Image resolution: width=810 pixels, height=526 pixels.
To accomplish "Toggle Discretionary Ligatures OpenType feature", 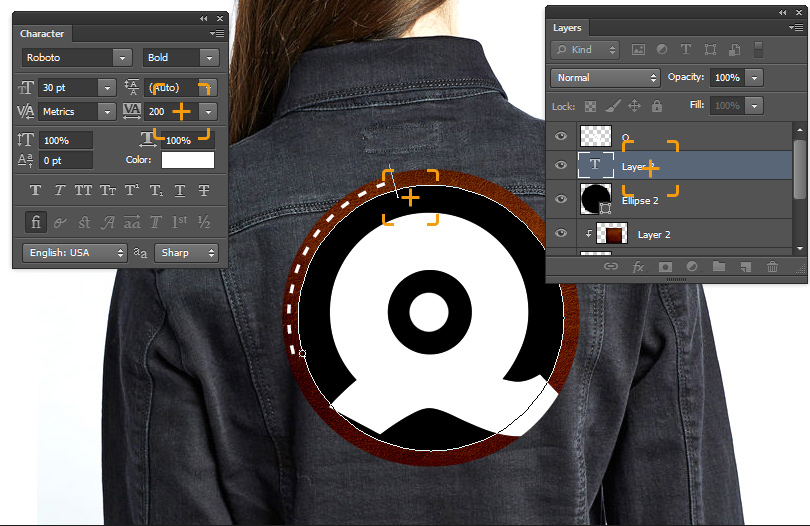I will point(84,222).
